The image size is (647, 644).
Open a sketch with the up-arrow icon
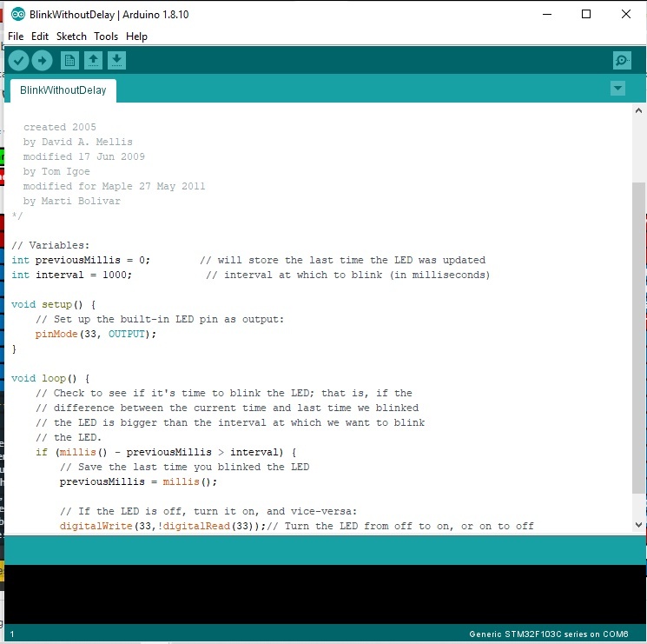pyautogui.click(x=93, y=61)
